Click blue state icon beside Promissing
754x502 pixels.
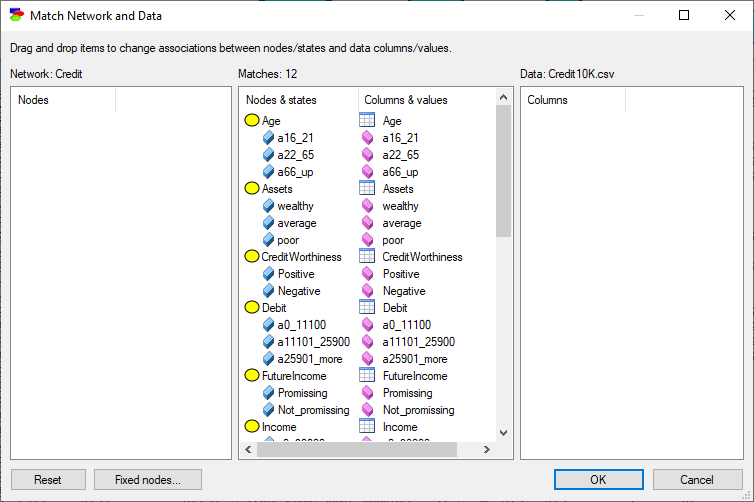click(268, 393)
